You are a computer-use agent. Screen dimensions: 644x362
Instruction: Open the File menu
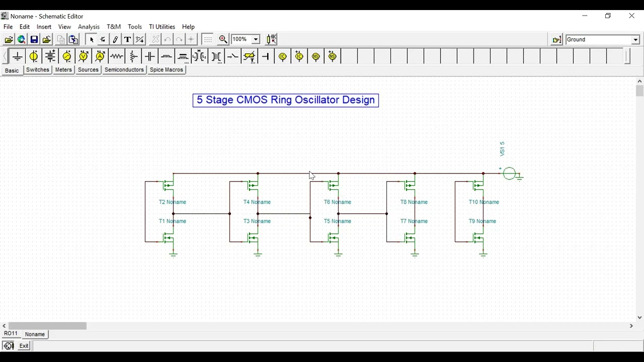[8, 27]
